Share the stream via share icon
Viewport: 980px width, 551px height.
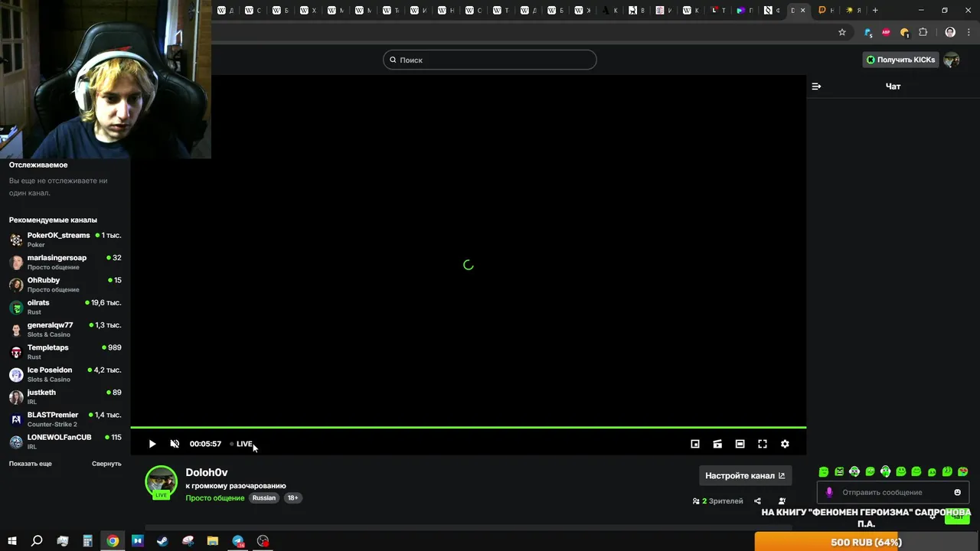[x=757, y=501]
